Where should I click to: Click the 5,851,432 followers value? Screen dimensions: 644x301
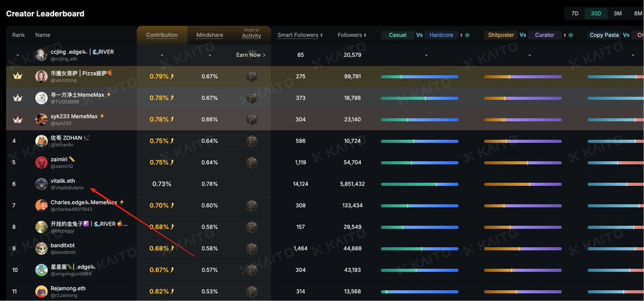(352, 184)
